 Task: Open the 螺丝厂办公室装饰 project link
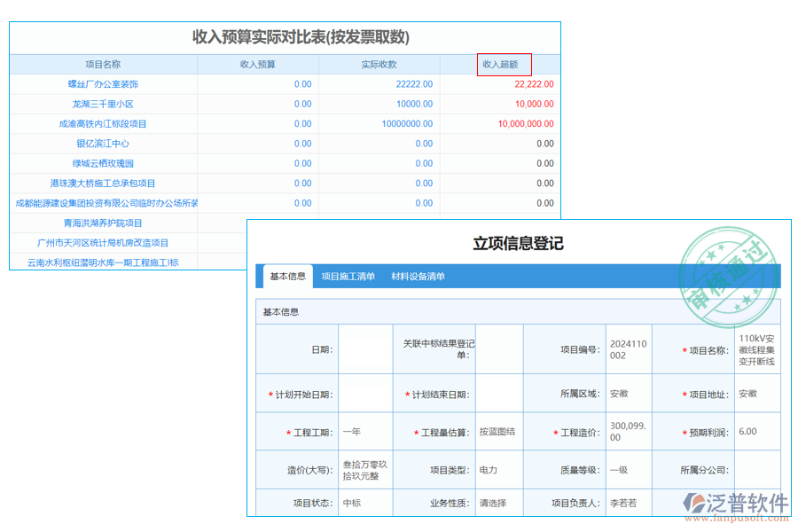[105, 83]
